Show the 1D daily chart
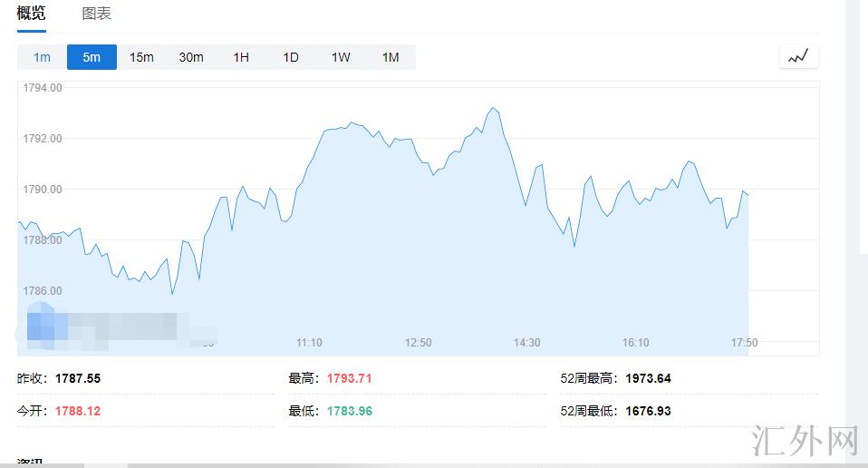This screenshot has width=868, height=468. tap(291, 57)
